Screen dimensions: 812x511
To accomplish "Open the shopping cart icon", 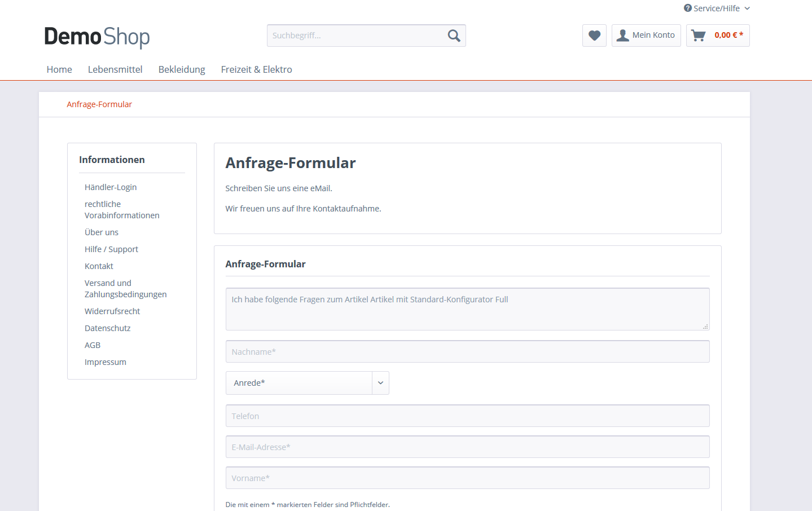I will 698,36.
